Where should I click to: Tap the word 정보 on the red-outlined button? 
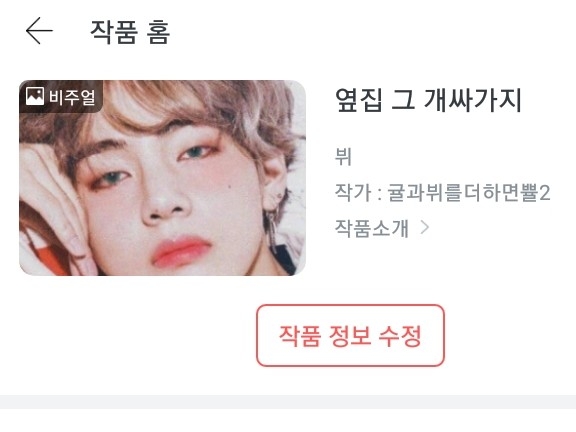point(350,335)
